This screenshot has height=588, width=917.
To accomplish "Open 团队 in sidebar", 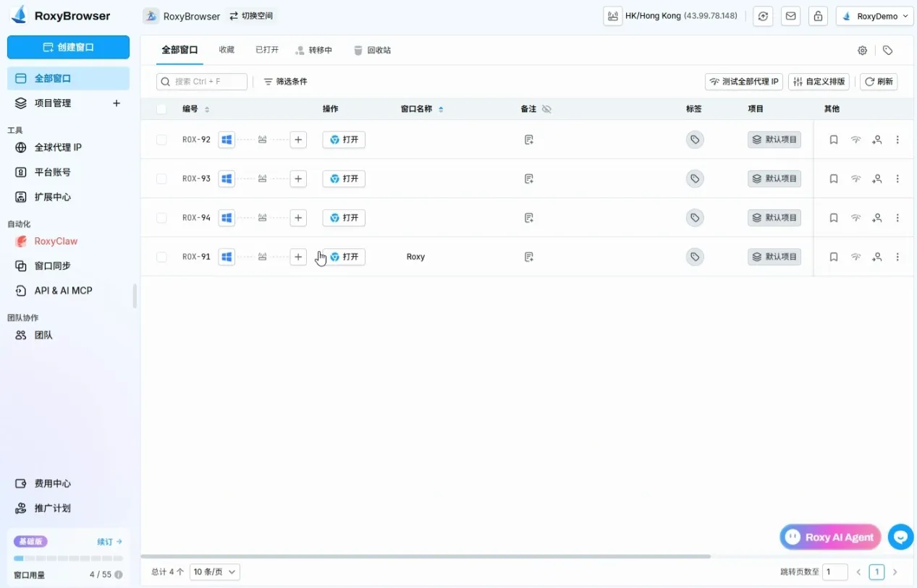I will (68, 336).
